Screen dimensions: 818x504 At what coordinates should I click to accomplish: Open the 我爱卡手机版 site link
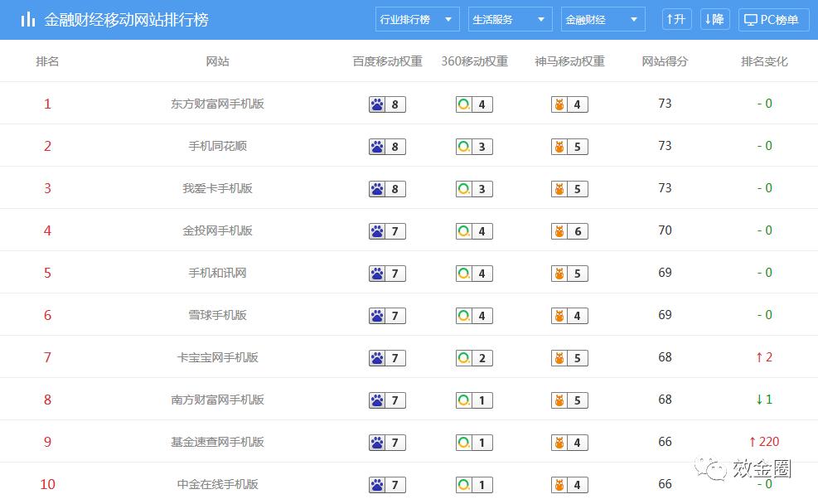217,188
